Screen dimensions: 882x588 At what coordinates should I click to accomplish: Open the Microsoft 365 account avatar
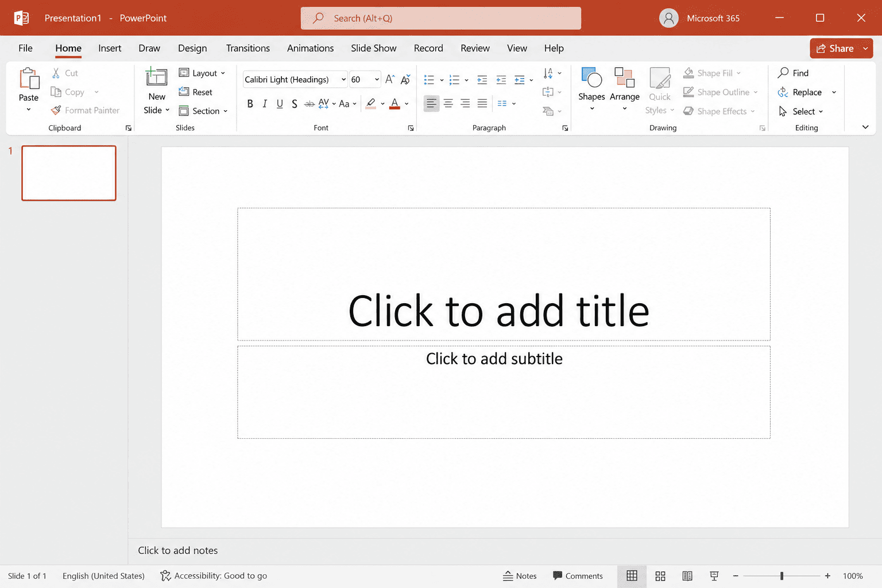[x=668, y=18]
